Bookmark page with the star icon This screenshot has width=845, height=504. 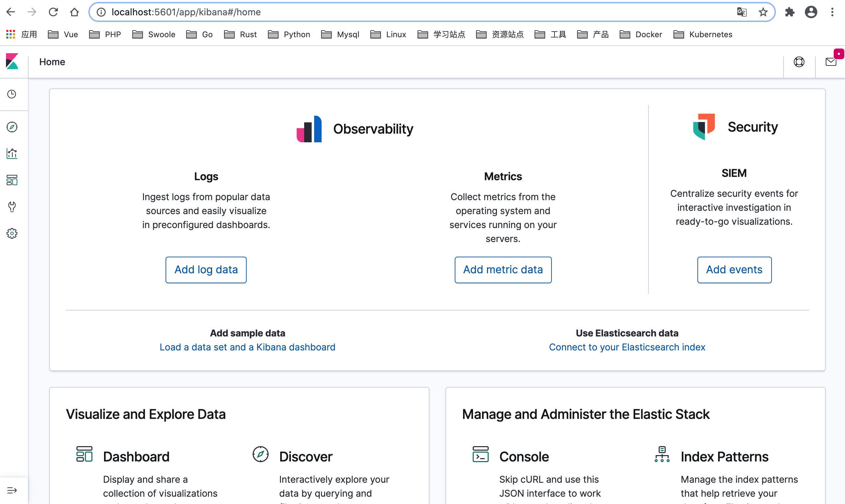(x=763, y=12)
